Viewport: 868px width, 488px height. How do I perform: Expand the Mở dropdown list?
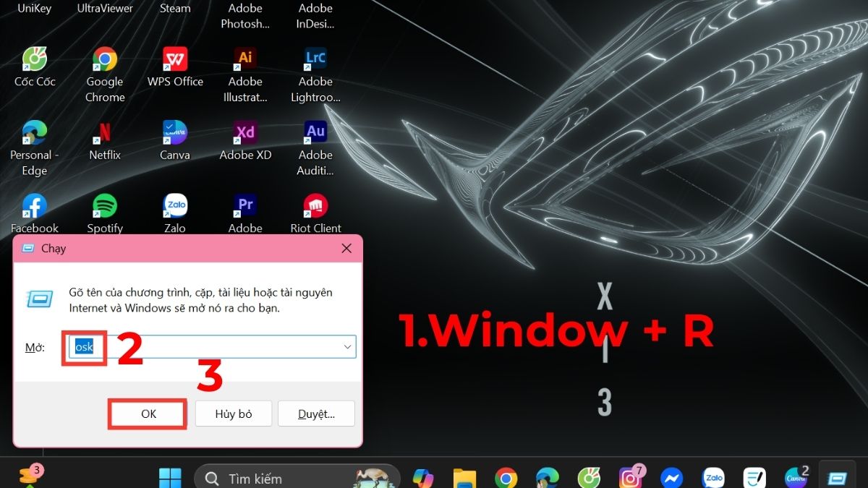tap(346, 346)
